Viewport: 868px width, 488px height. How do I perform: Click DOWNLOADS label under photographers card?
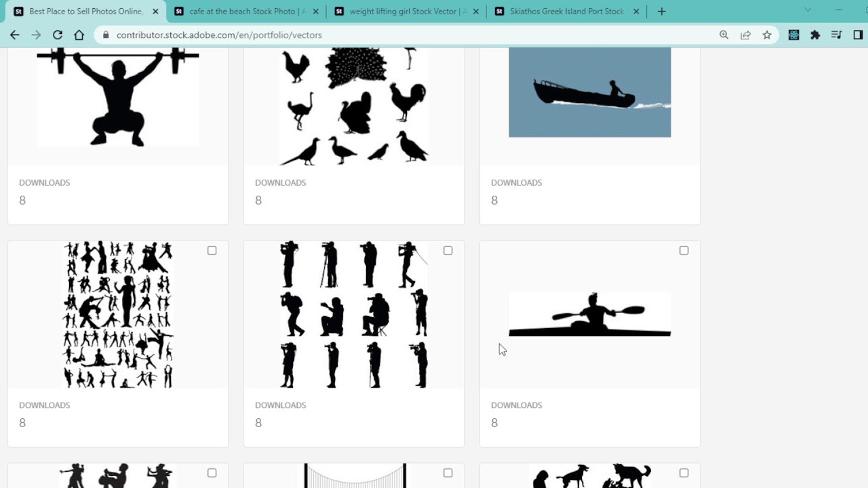(281, 405)
